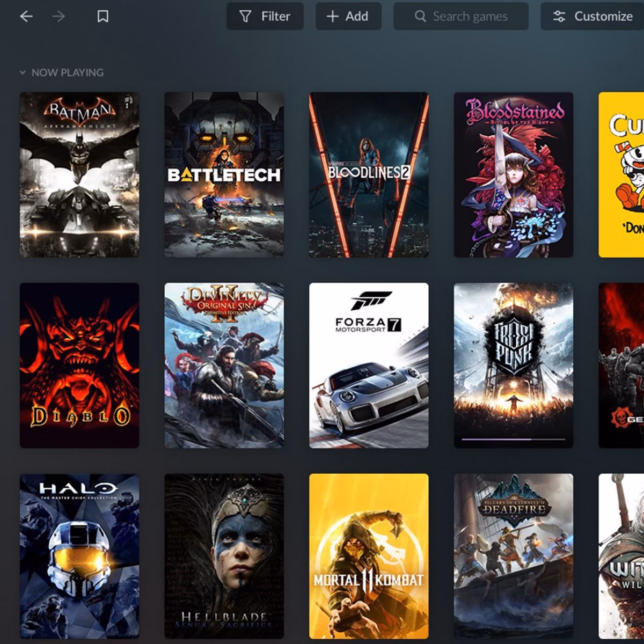Image resolution: width=644 pixels, height=644 pixels.
Task: Select Pillars of Eternity Deadfire cover
Action: (x=514, y=556)
